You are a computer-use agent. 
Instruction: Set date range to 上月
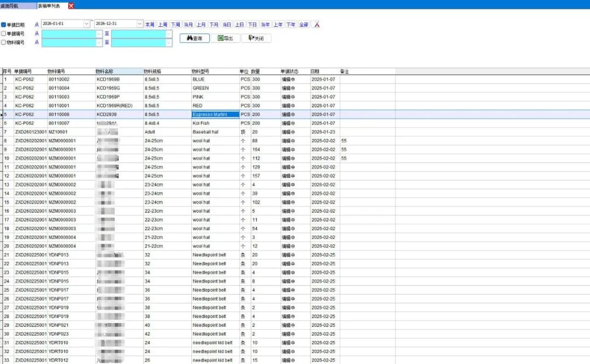point(201,25)
